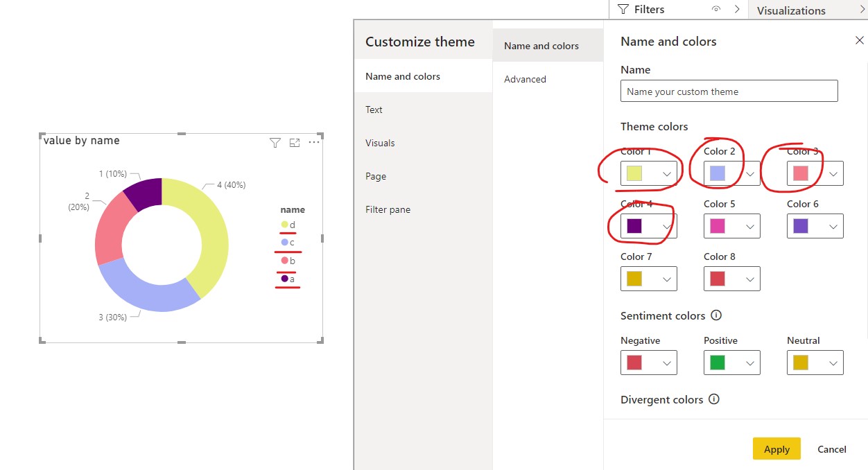Open focus mode for the value by name visual
This screenshot has height=470, width=868.
click(295, 143)
